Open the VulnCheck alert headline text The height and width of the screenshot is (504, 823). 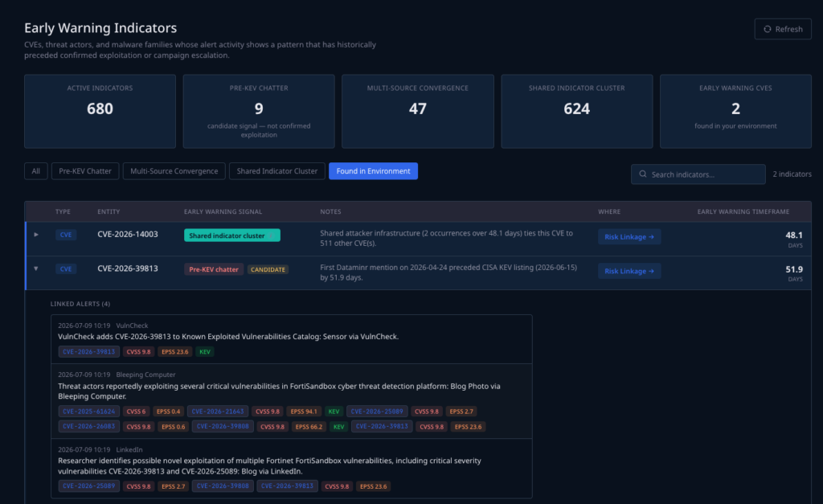click(228, 337)
